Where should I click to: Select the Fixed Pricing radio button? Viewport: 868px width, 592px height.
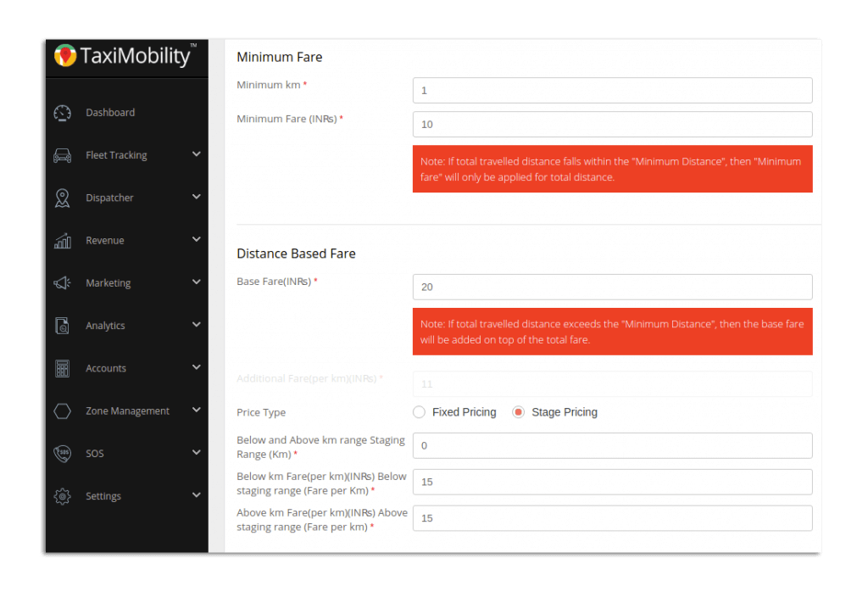pos(419,411)
